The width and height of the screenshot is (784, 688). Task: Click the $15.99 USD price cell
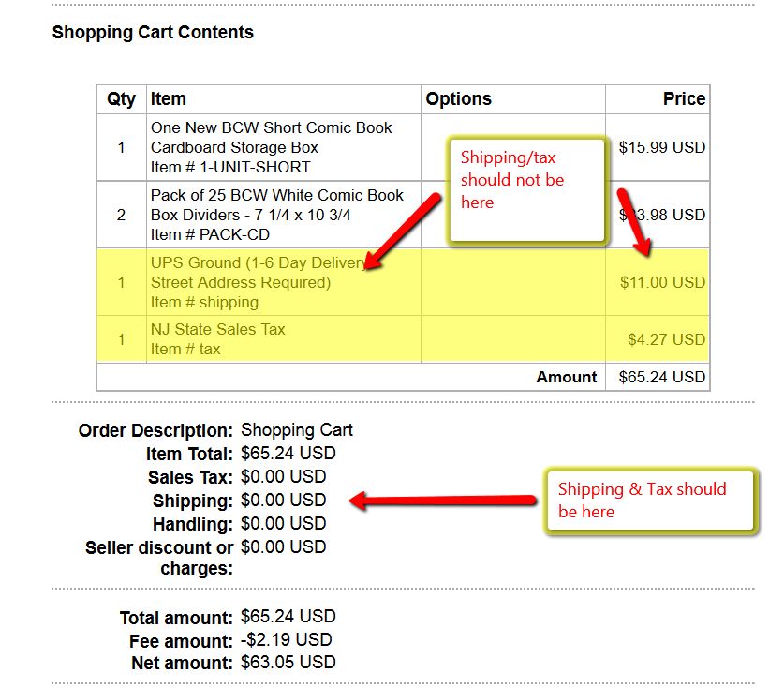point(661,147)
